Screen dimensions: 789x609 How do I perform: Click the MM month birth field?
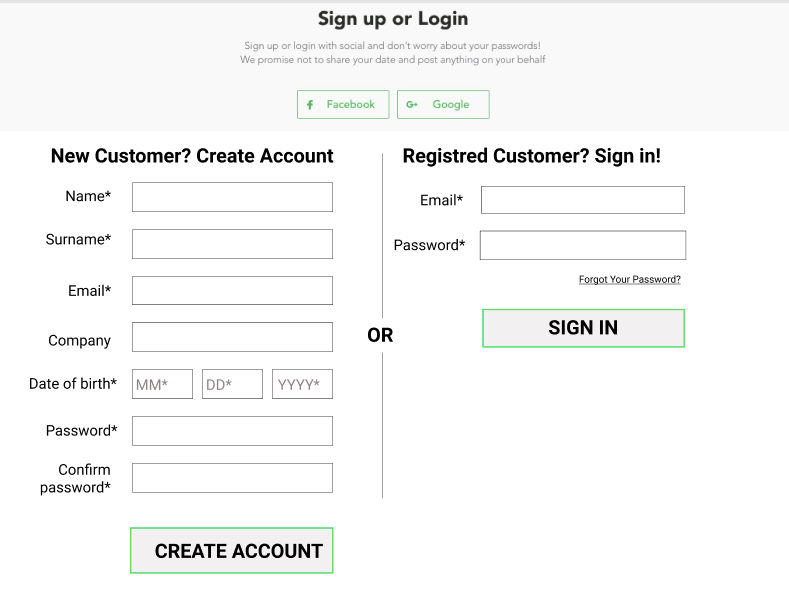pos(163,384)
